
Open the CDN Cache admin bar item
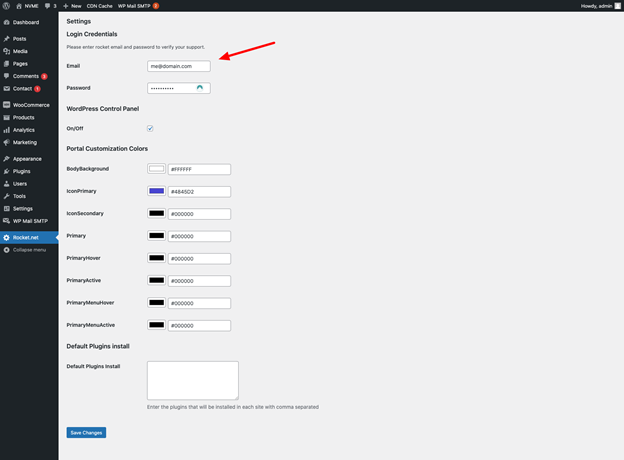99,6
